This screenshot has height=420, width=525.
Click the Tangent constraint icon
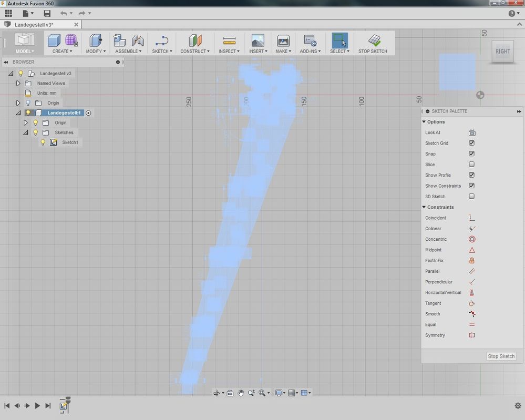click(x=471, y=303)
